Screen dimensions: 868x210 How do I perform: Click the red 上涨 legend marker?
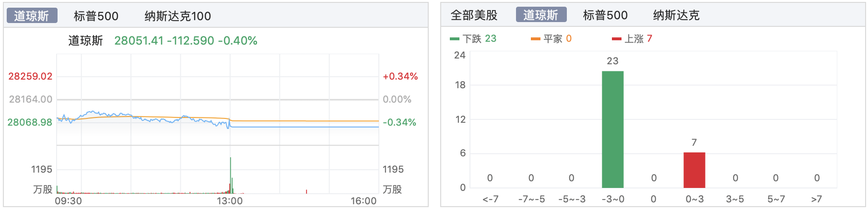click(x=617, y=39)
